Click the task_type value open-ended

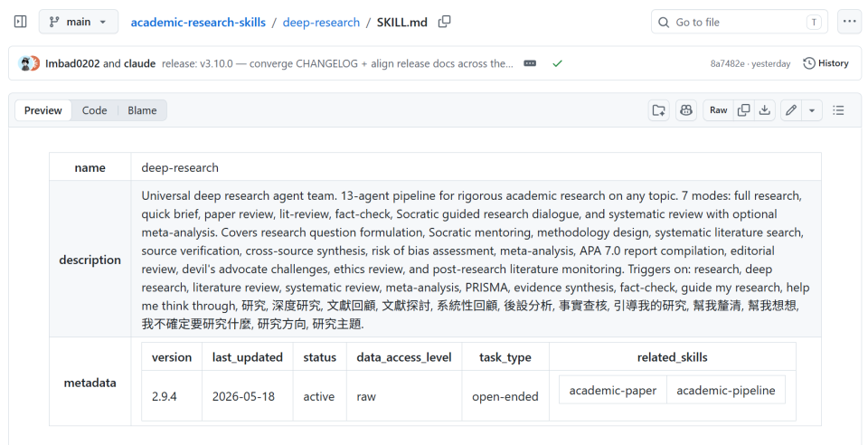click(x=505, y=396)
